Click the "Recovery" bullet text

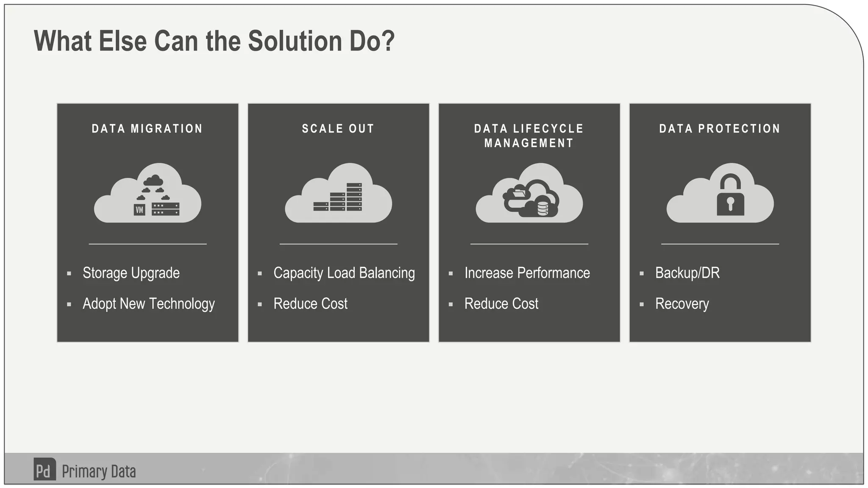(x=682, y=304)
